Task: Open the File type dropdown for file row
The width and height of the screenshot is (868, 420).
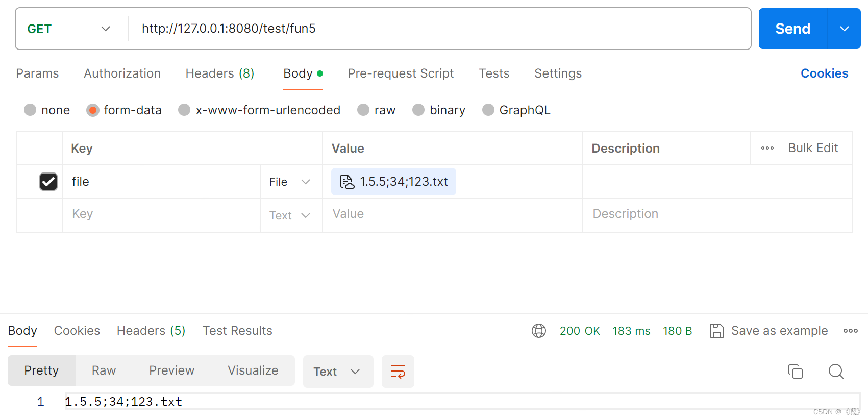Action: point(289,182)
